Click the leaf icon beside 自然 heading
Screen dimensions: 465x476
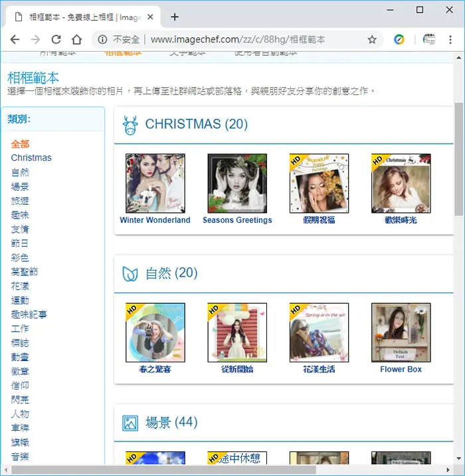[130, 273]
